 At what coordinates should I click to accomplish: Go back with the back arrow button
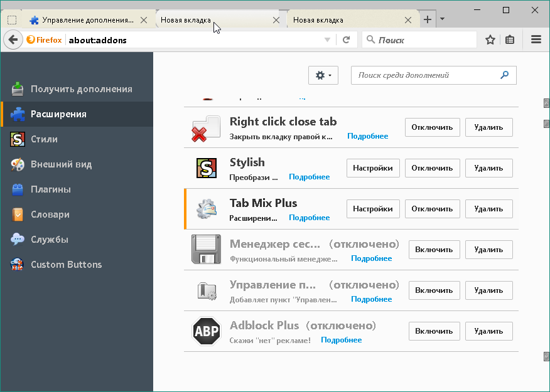click(x=13, y=40)
